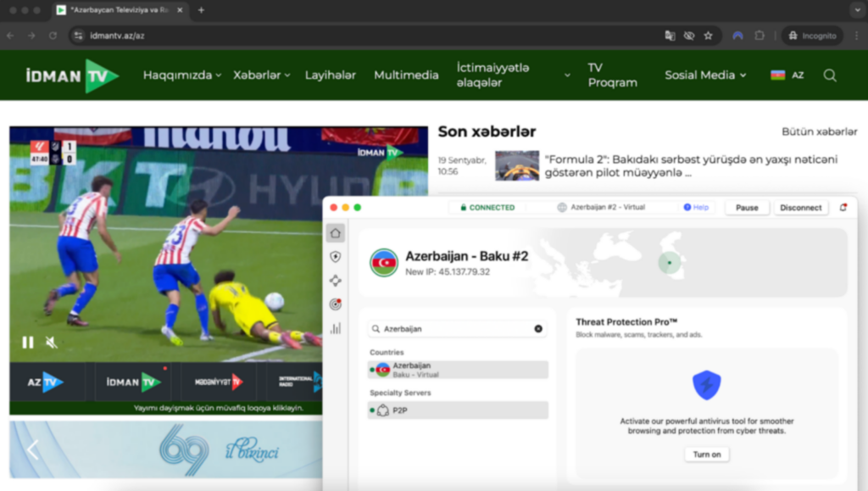Open the TV Proqram menu item
This screenshot has width=868, height=491.
click(613, 75)
